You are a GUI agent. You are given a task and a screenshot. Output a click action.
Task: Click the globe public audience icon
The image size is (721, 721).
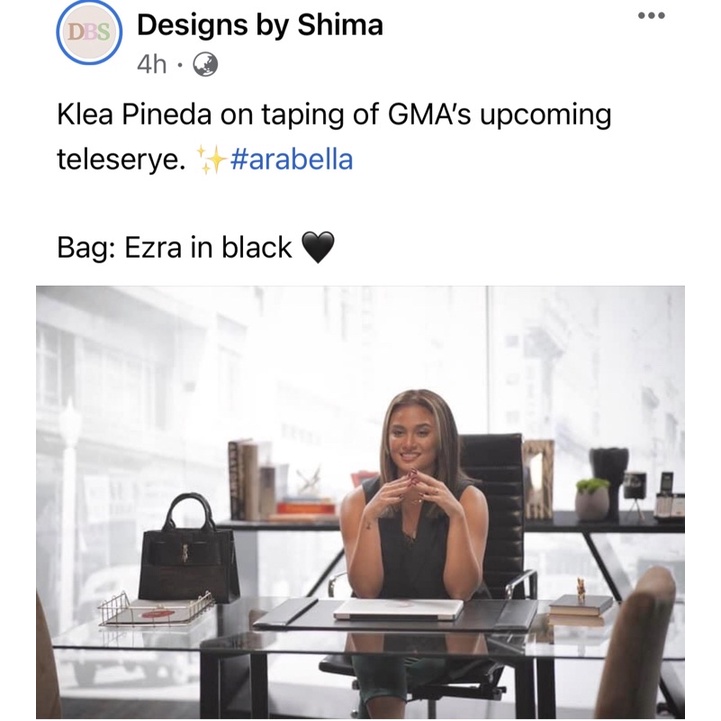point(205,64)
